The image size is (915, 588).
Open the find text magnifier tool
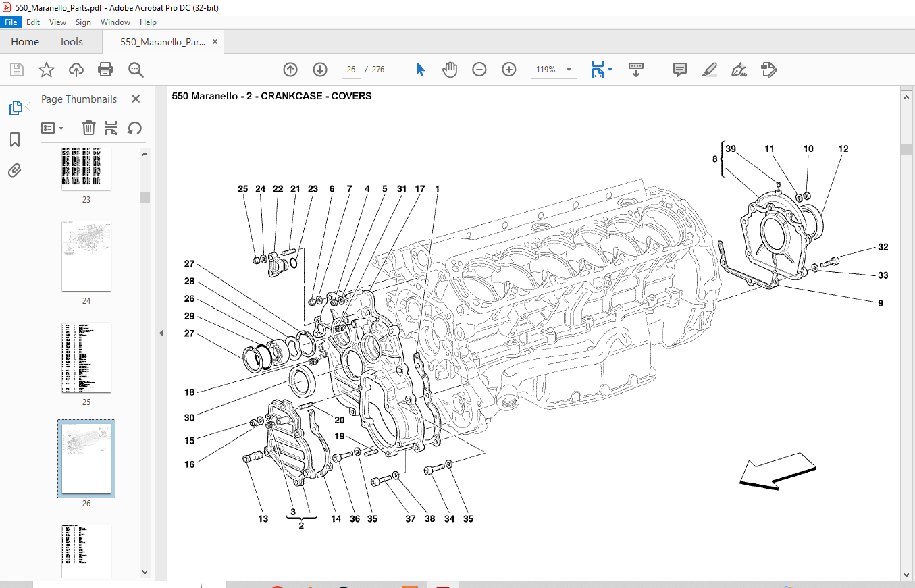tap(136, 70)
